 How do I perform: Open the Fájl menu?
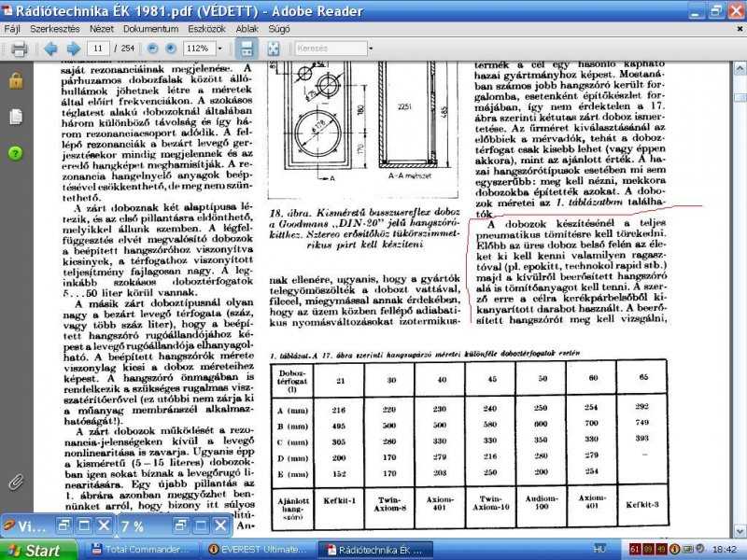[12, 29]
